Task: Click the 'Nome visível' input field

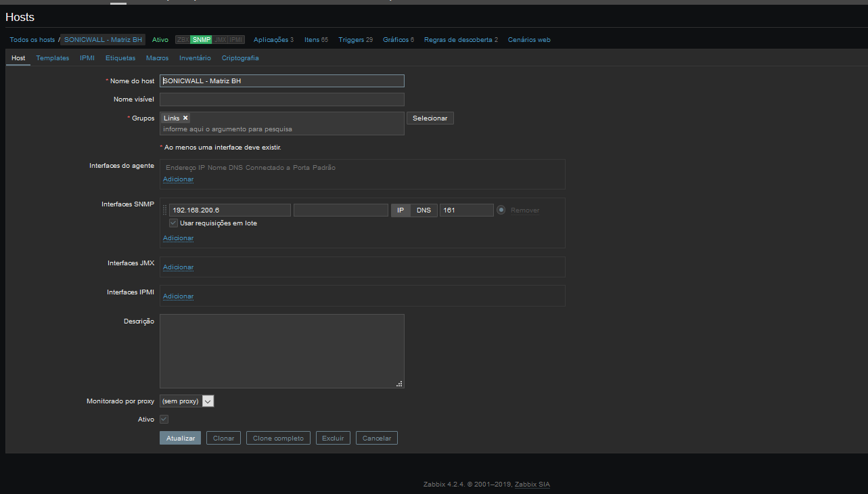Action: tap(281, 99)
